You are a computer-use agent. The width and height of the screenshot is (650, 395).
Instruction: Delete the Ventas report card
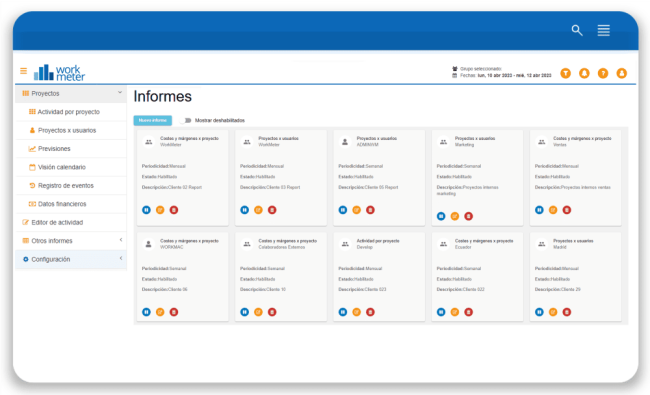(567, 210)
